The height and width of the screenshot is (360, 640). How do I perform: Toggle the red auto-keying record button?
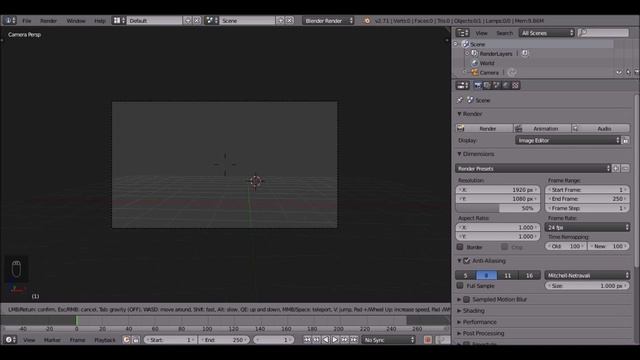427,340
